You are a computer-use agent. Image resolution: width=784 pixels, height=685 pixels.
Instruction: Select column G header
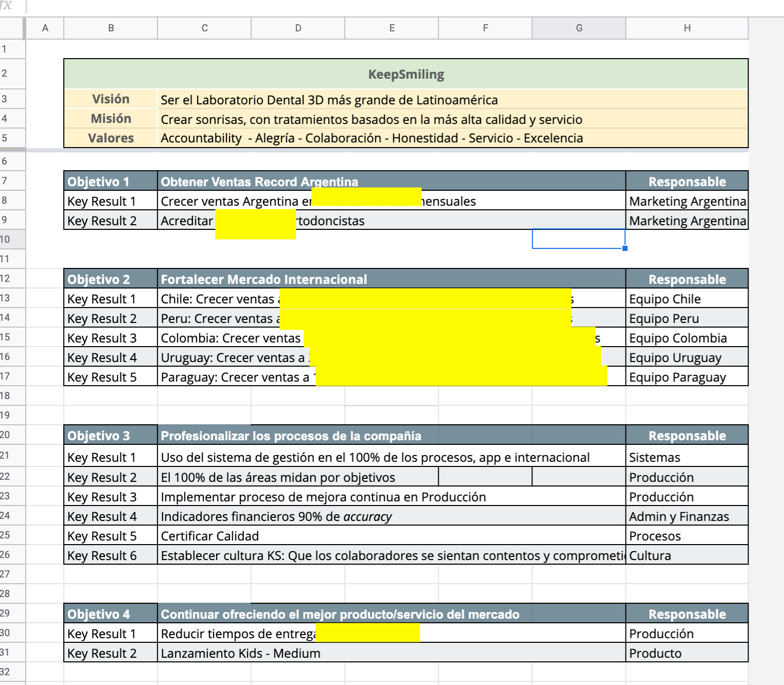579,28
